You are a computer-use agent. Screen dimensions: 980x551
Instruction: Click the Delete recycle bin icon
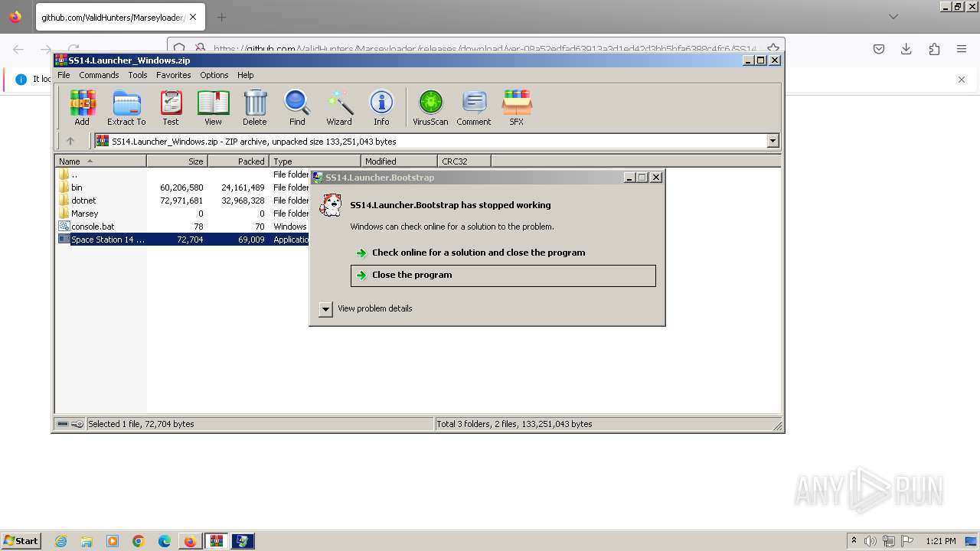click(255, 107)
